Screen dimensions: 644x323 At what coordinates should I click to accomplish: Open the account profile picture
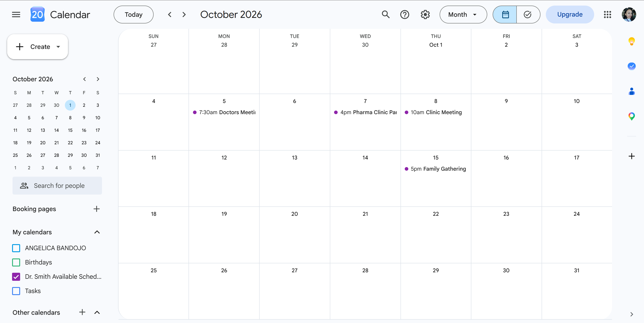click(629, 15)
